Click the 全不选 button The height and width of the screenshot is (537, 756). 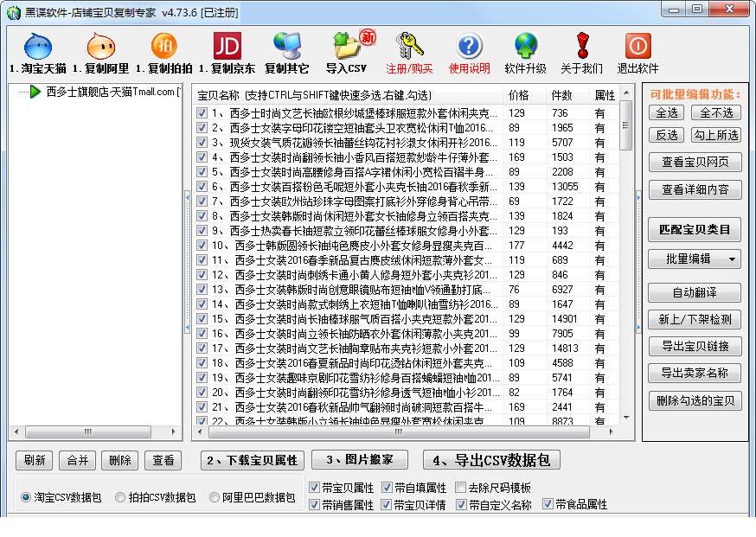tap(716, 112)
